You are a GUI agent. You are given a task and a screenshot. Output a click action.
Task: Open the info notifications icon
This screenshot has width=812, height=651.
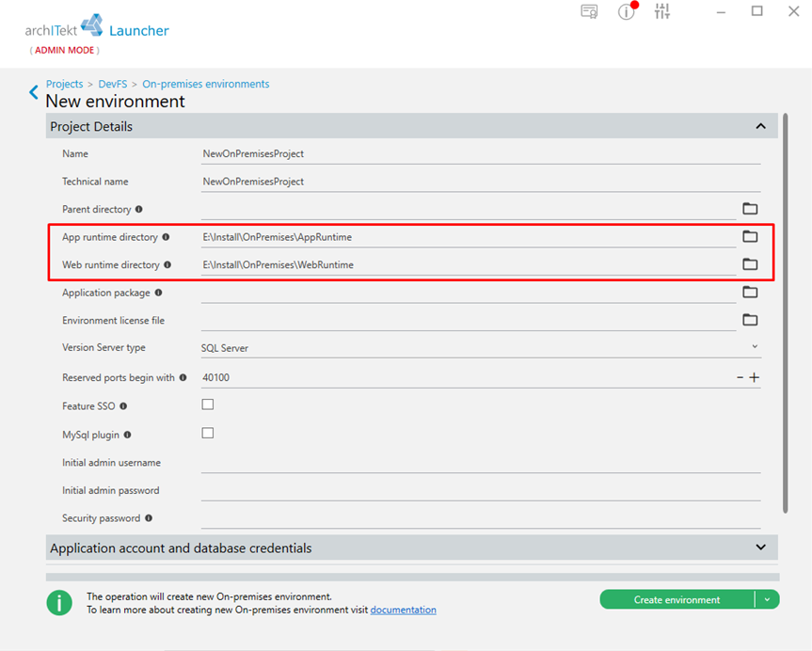point(627,11)
